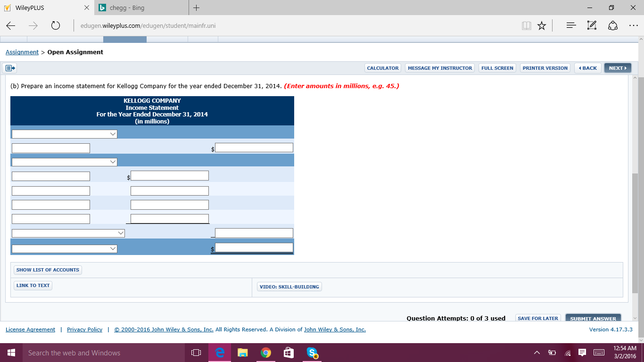The image size is (644, 362).
Task: Open the first statement section dropdown
Action: click(65, 134)
